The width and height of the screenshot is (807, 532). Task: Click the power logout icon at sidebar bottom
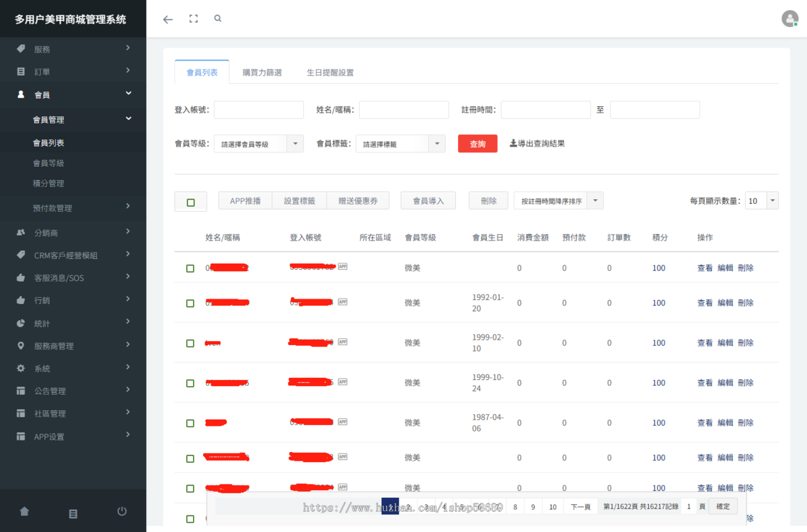pos(122,512)
